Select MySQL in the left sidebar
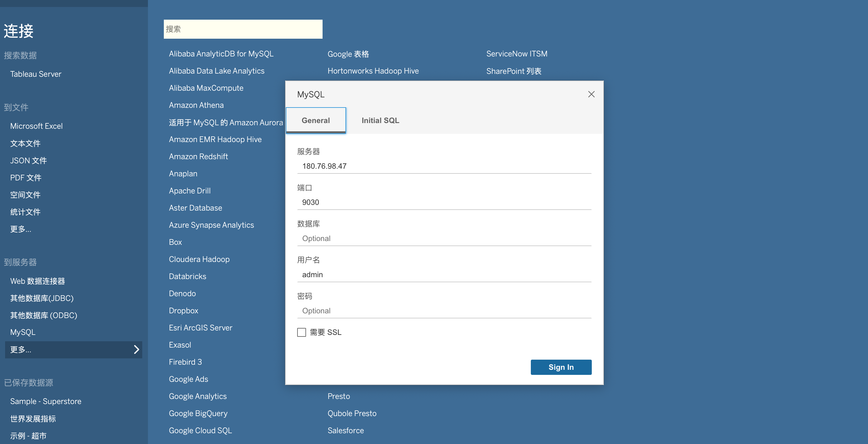 pos(23,332)
